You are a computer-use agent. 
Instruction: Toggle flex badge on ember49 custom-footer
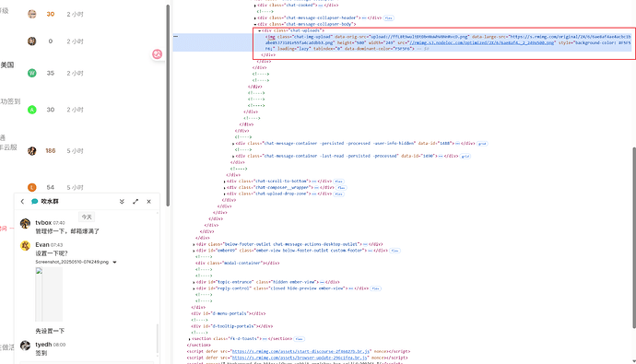tap(395, 251)
